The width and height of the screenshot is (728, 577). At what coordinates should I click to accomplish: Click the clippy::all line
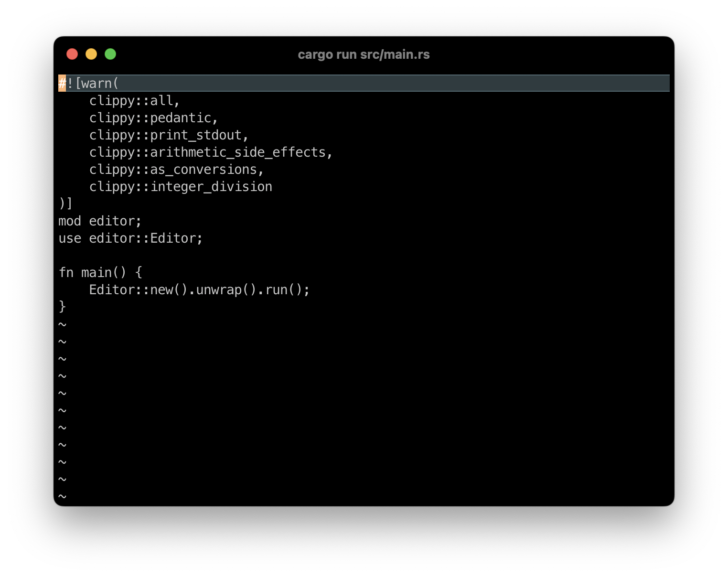pos(134,100)
